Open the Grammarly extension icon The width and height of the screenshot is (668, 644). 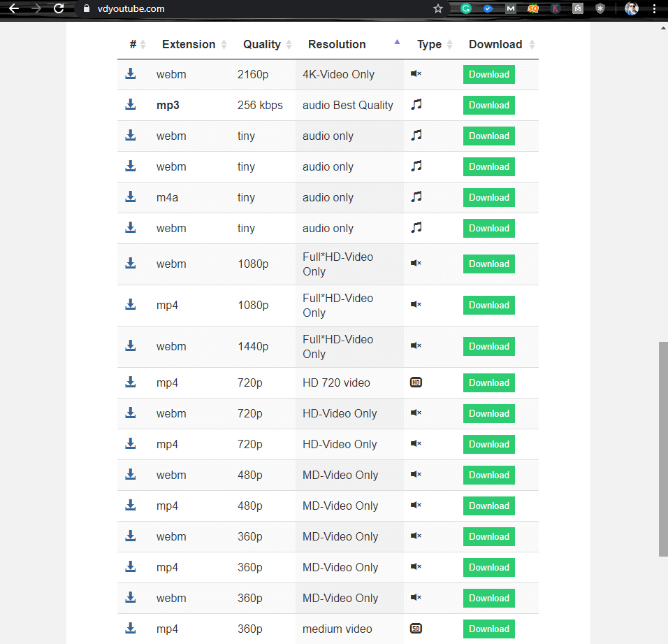pos(466,9)
